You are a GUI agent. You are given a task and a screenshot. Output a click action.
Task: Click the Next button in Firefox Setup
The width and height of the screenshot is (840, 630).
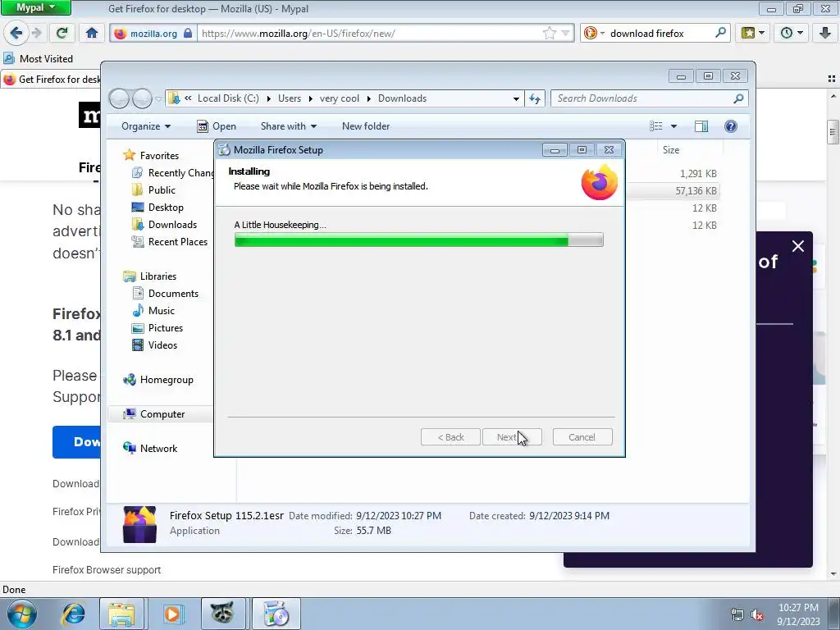click(512, 437)
